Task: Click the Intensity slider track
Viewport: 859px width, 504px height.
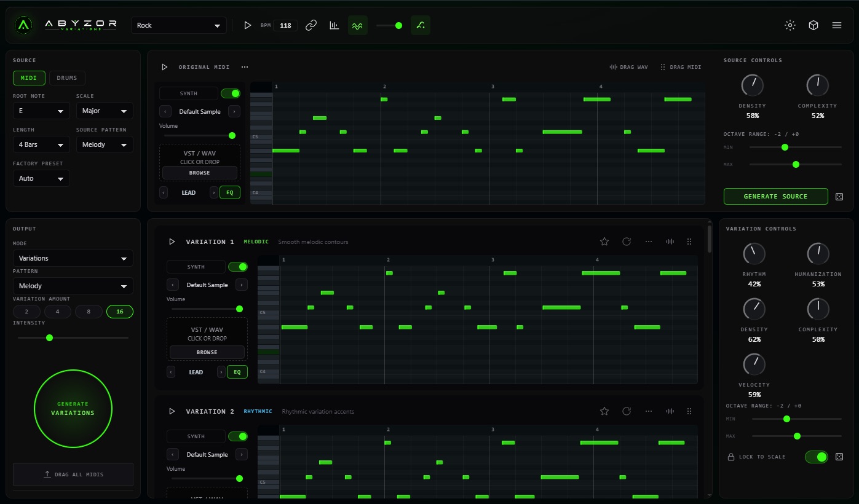Action: [x=73, y=337]
